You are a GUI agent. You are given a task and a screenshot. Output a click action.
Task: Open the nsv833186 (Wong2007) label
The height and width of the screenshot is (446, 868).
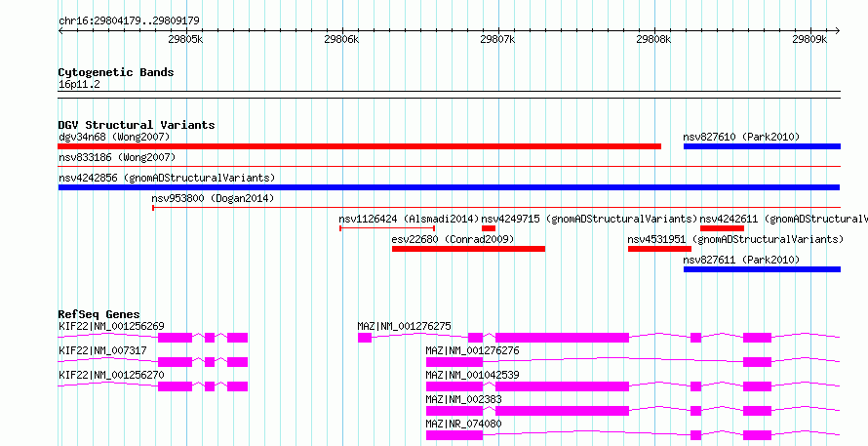pyautogui.click(x=117, y=158)
